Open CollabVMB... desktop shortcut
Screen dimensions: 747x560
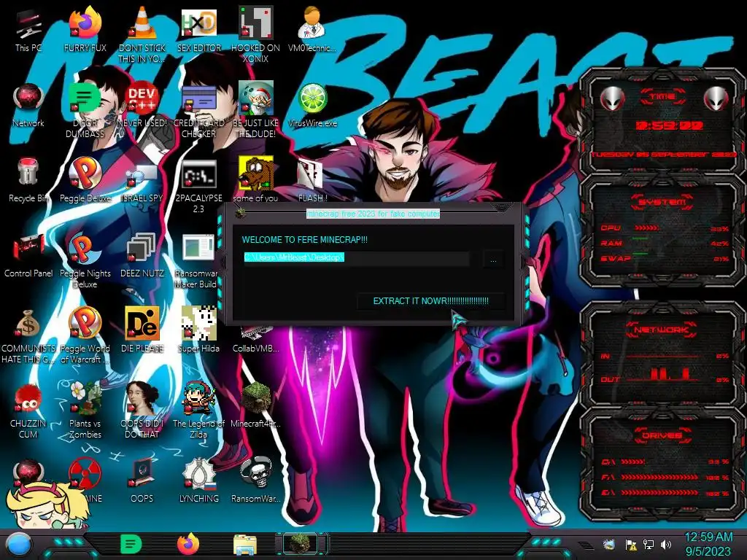coord(255,339)
